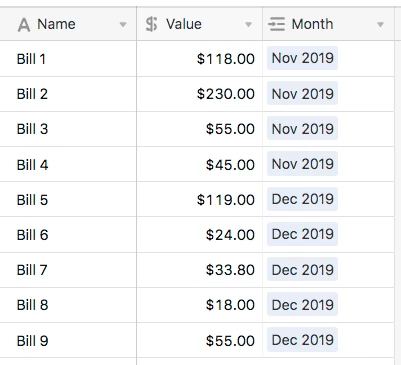The width and height of the screenshot is (401, 365).
Task: Click the text field icon beside Name
Action: tap(24, 25)
